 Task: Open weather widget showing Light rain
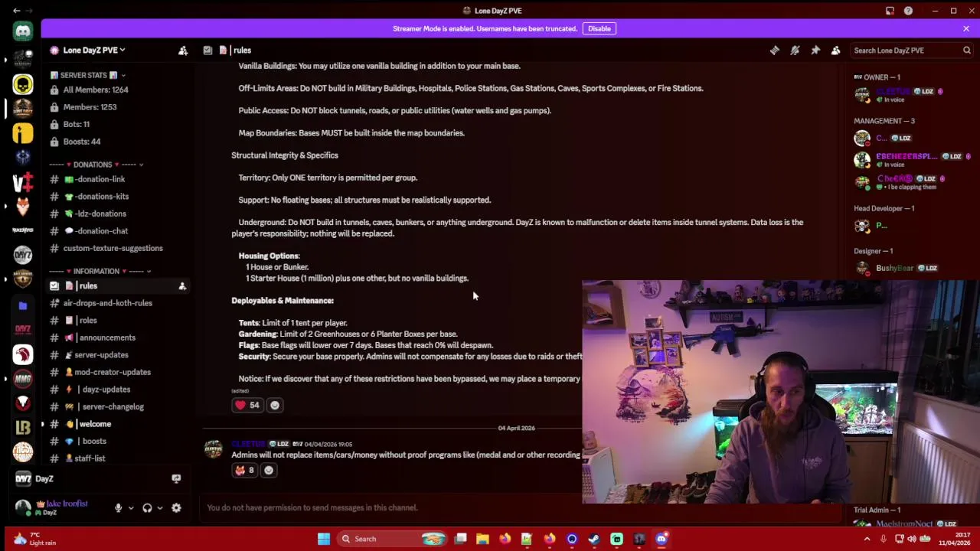(35, 539)
